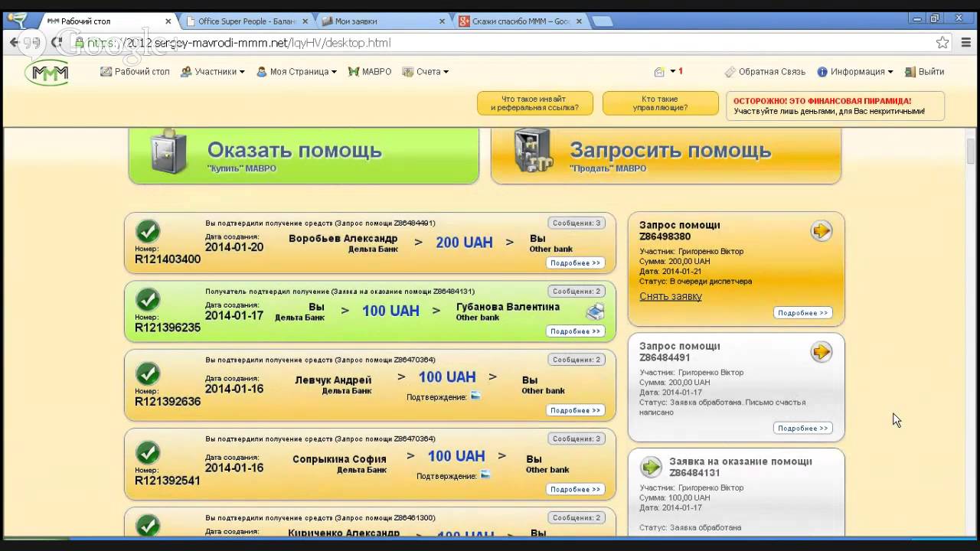980x551 pixels.
Task: Open confirmation image icon for Левчук Андрей
Action: (475, 396)
